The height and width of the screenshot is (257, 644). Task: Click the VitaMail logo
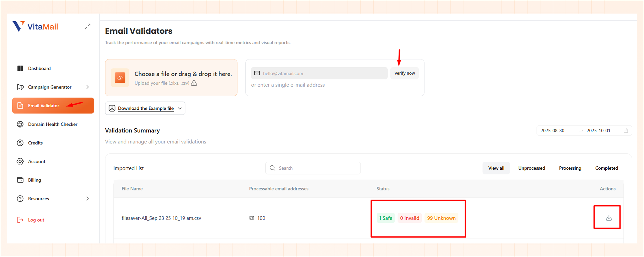click(35, 26)
